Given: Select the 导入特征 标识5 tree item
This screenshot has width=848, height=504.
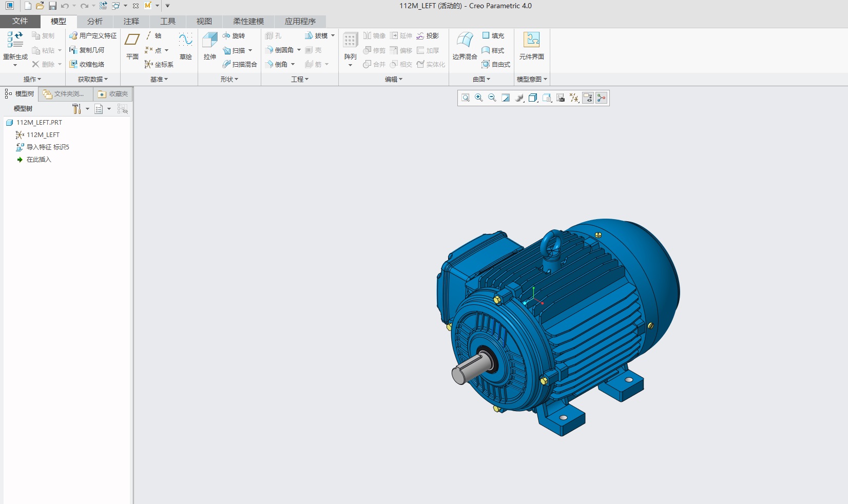Looking at the screenshot, I should point(48,147).
